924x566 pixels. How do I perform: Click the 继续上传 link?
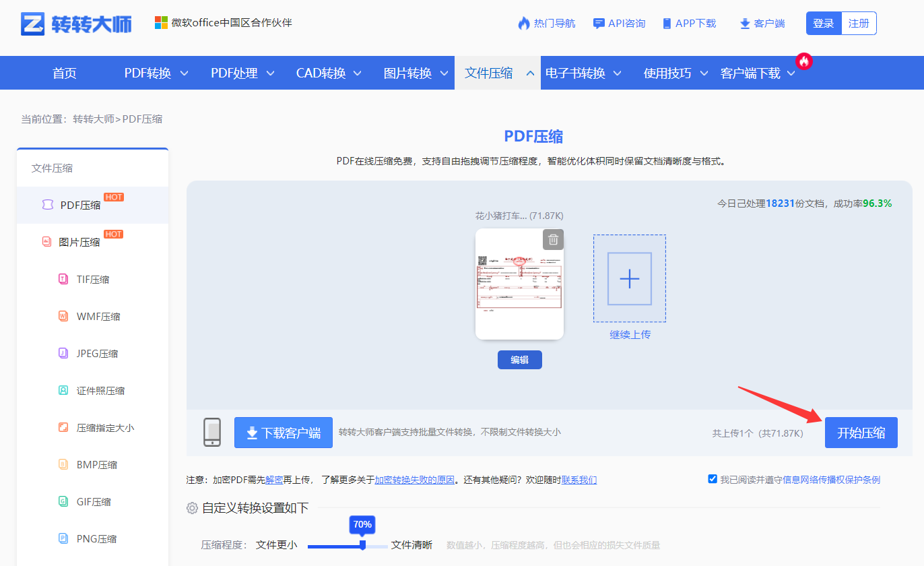pyautogui.click(x=630, y=334)
